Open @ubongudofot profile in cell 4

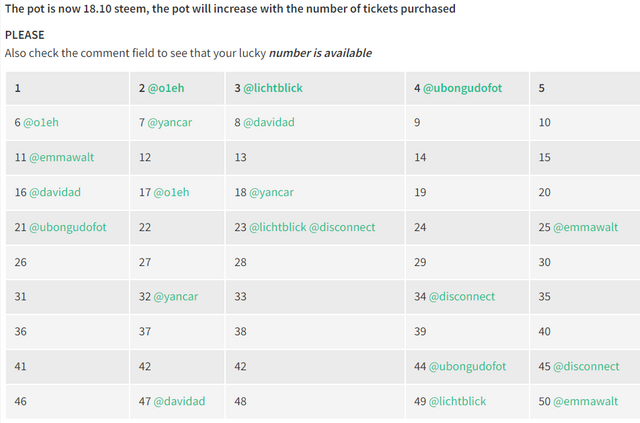click(462, 88)
